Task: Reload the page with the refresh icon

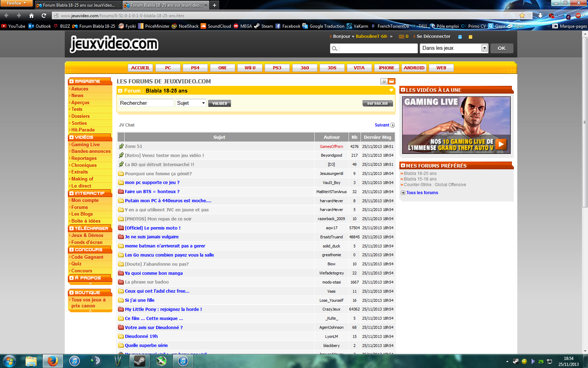Action: (44, 15)
